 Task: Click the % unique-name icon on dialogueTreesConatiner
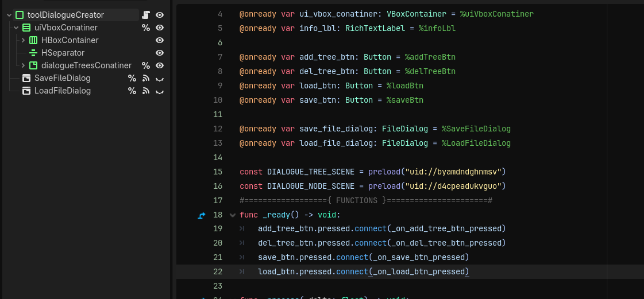(x=146, y=65)
